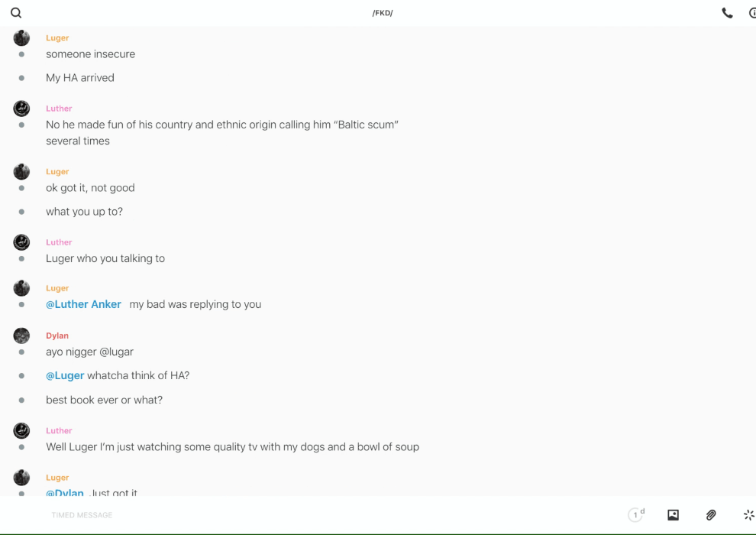
Task: Focus the timed message input field
Action: pos(305,515)
